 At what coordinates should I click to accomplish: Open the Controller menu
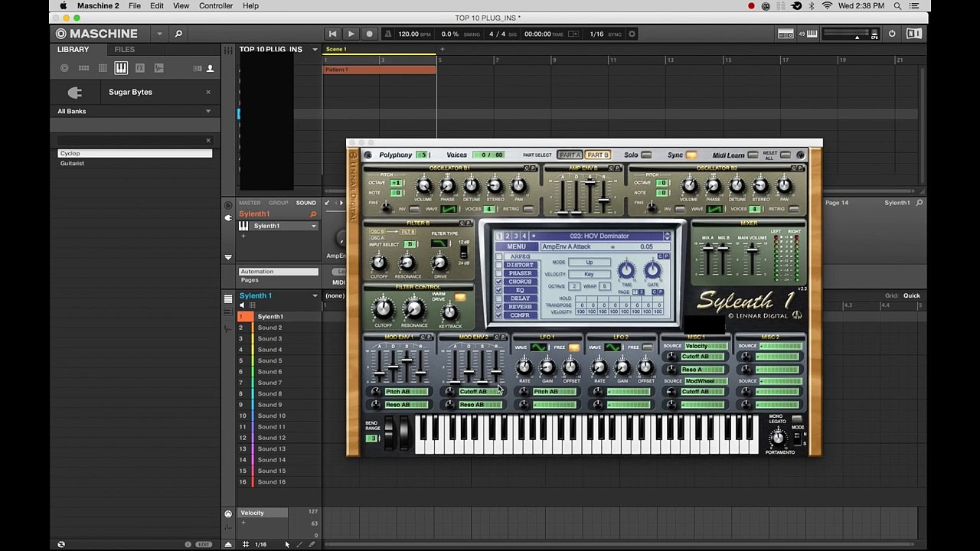(x=216, y=6)
